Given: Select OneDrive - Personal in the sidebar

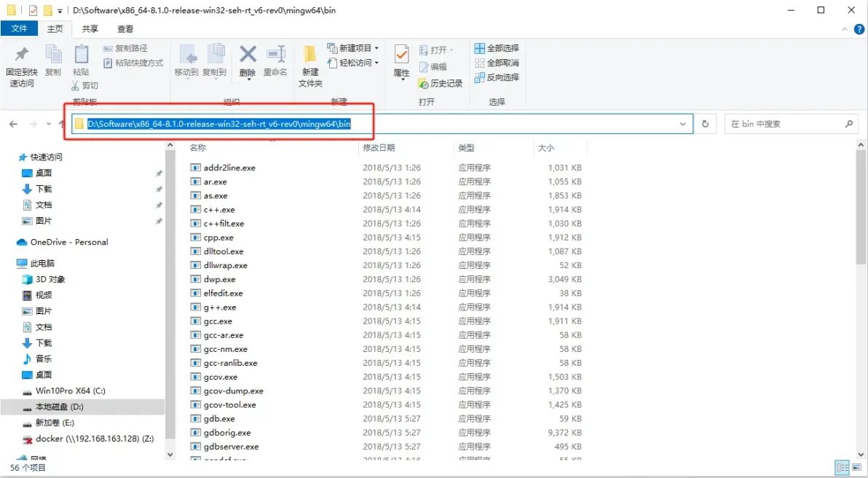Looking at the screenshot, I should (x=63, y=242).
